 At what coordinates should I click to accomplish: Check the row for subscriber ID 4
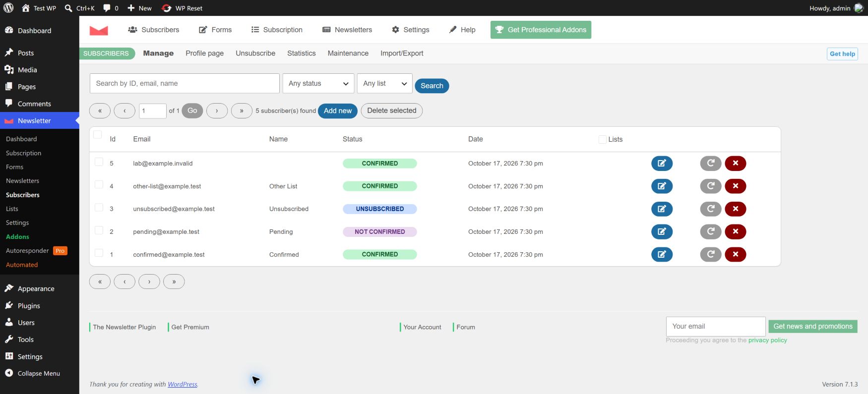click(x=99, y=184)
